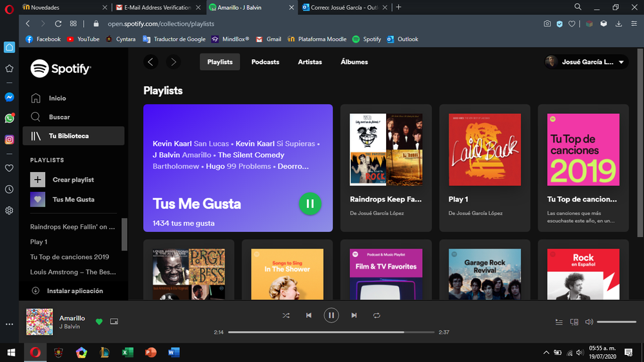Skip to next track
This screenshot has height=362, width=644.
[x=354, y=315]
